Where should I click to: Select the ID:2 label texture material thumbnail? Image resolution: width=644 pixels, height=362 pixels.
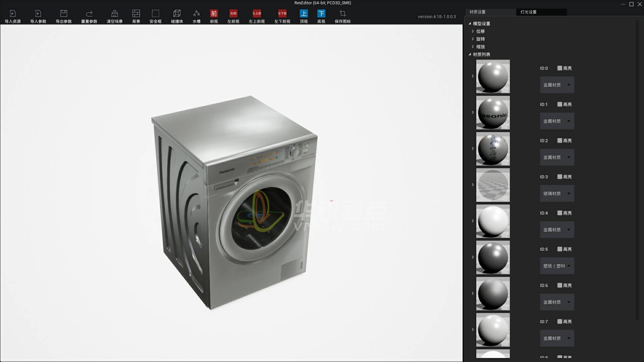point(493,149)
